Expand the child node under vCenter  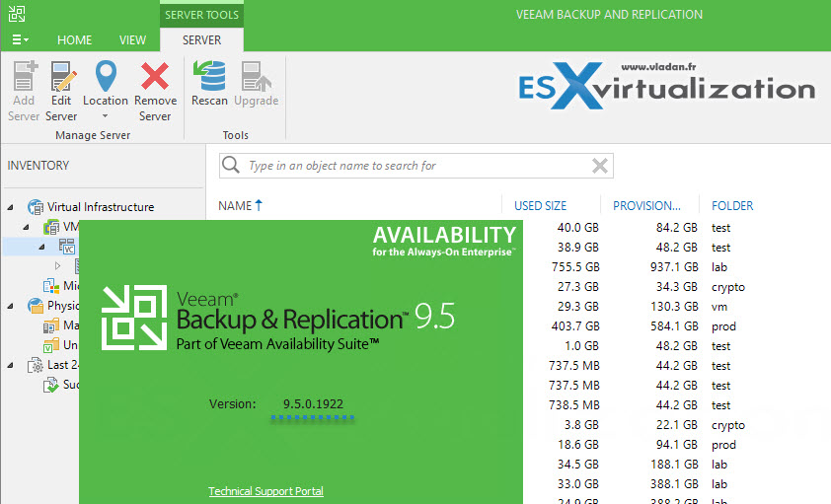(58, 265)
